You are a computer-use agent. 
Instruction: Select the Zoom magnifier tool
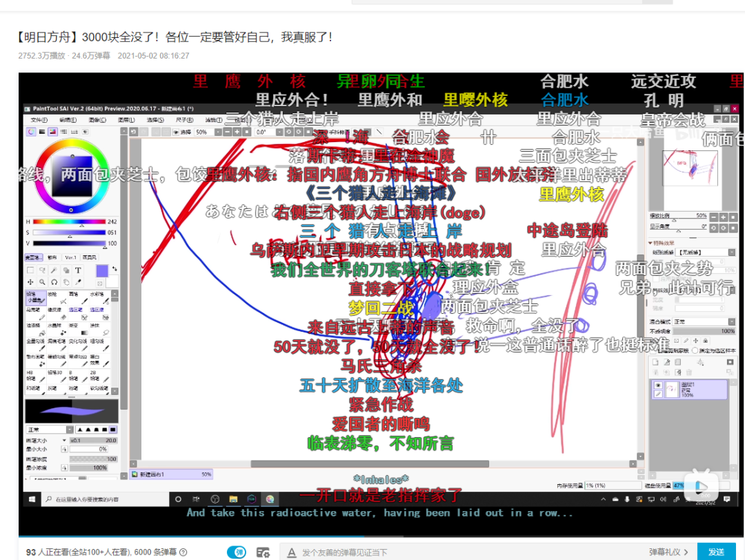pyautogui.click(x=42, y=282)
